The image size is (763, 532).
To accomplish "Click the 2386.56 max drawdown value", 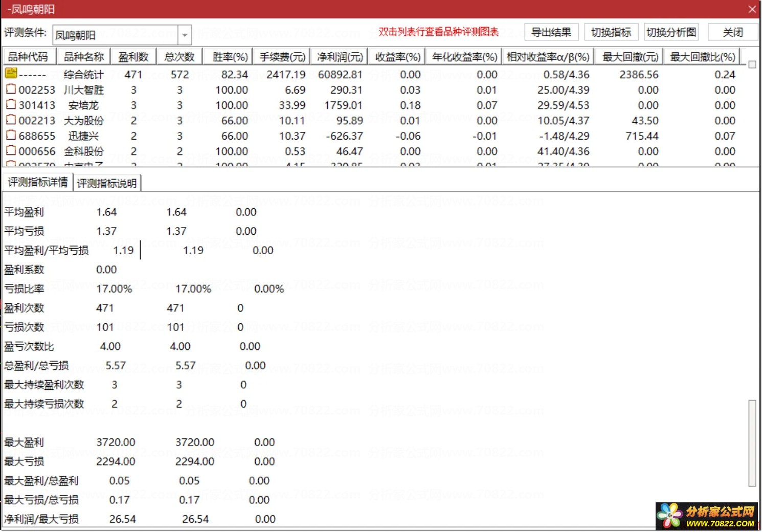I will click(x=639, y=75).
